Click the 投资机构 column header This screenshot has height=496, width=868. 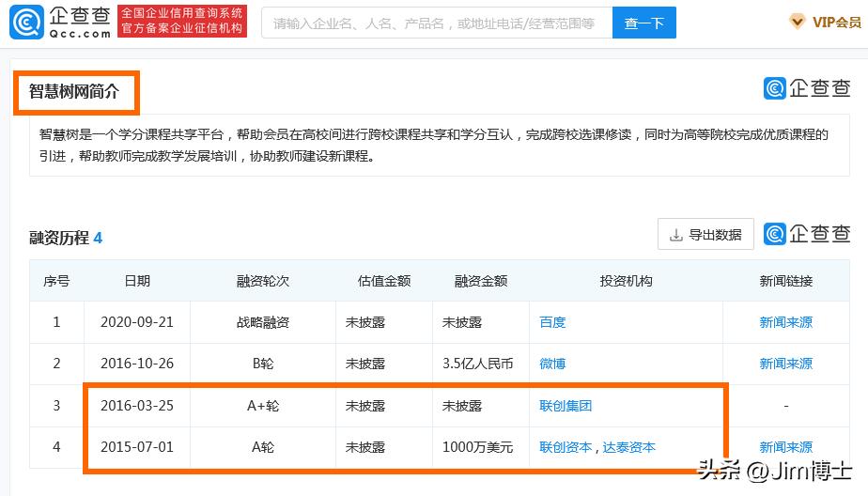(x=626, y=281)
